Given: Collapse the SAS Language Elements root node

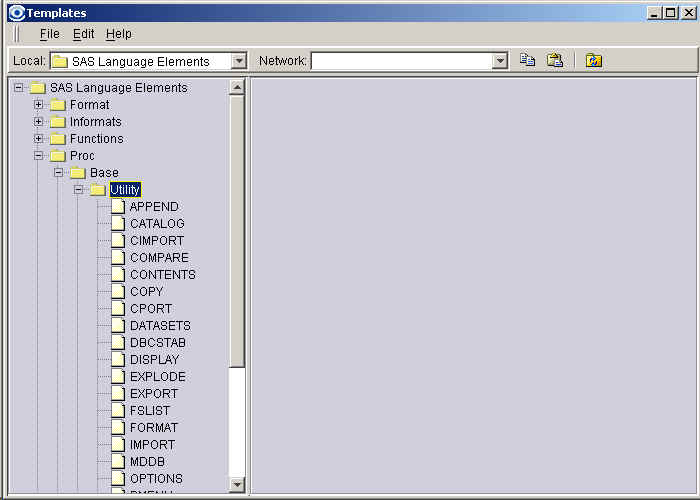Looking at the screenshot, I should coord(18,88).
